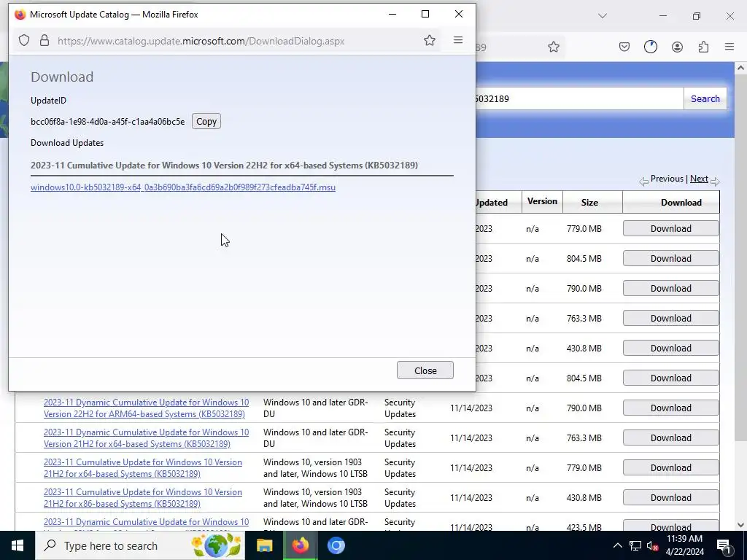Open 2023-11 Dynamic Cumulative Update 22H2 ARM64 link
747x560 pixels.
[146, 408]
